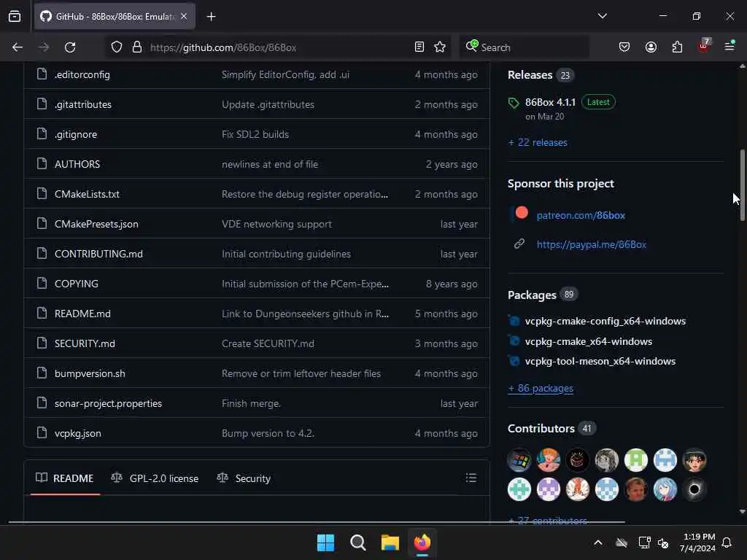747x560 pixels.
Task: Open the Pocket save icon
Action: (x=624, y=47)
